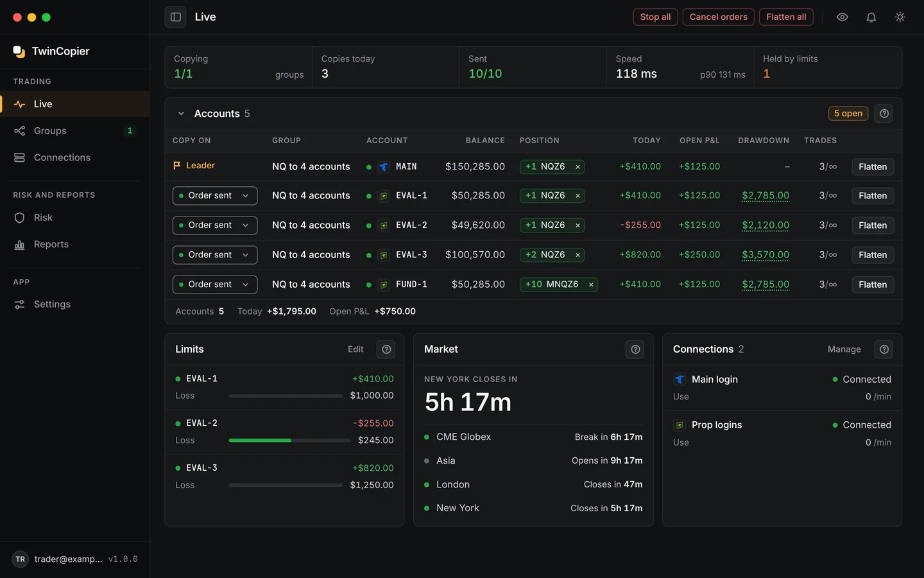Image resolution: width=924 pixels, height=578 pixels.
Task: Click the Cancel orders button
Action: click(x=718, y=17)
